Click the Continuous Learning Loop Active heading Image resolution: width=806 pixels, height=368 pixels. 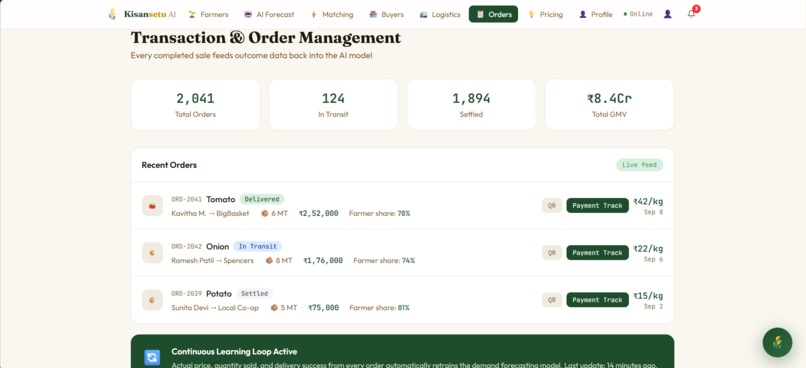tap(234, 352)
